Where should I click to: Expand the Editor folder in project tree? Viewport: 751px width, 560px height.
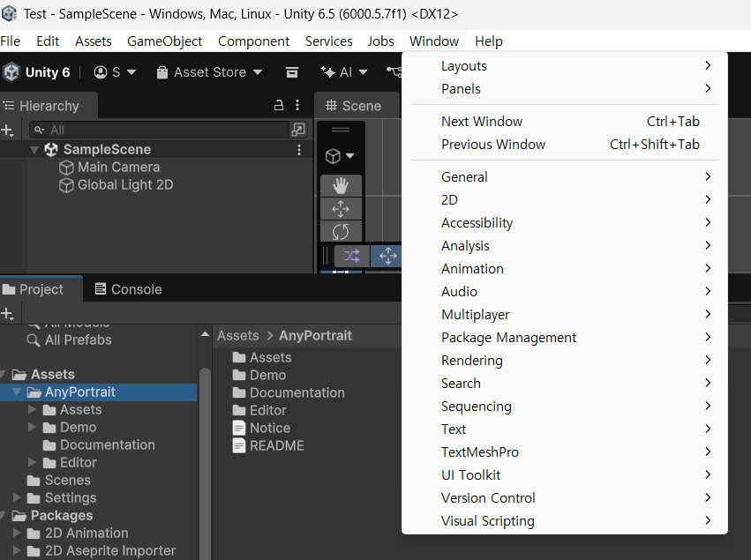[x=32, y=462]
